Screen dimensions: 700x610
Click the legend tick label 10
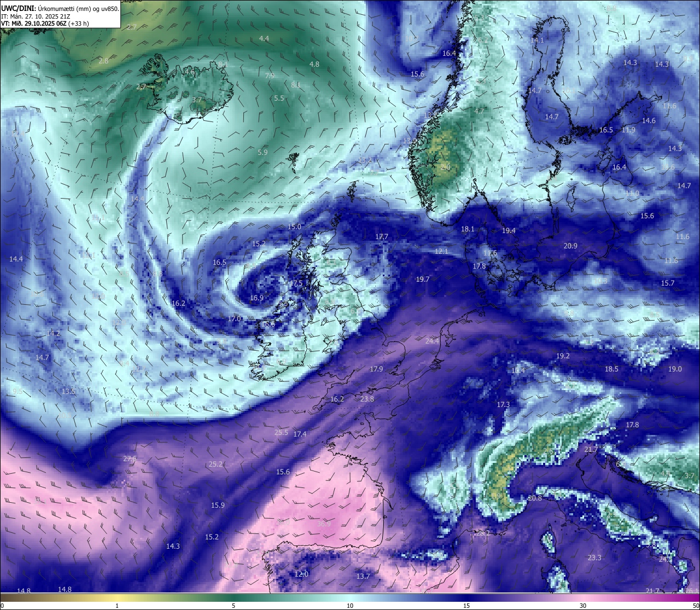click(350, 606)
